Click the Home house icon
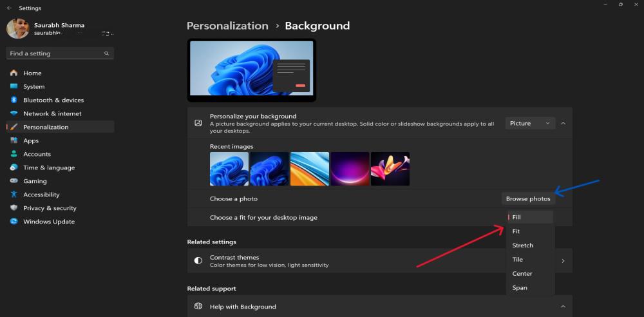Image resolution: width=644 pixels, height=317 pixels. coord(14,73)
